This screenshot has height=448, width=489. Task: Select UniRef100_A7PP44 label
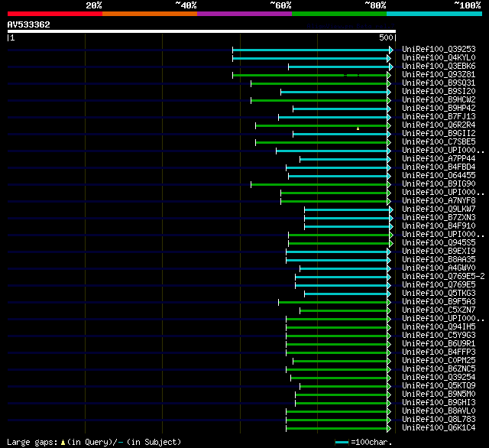pos(439,159)
